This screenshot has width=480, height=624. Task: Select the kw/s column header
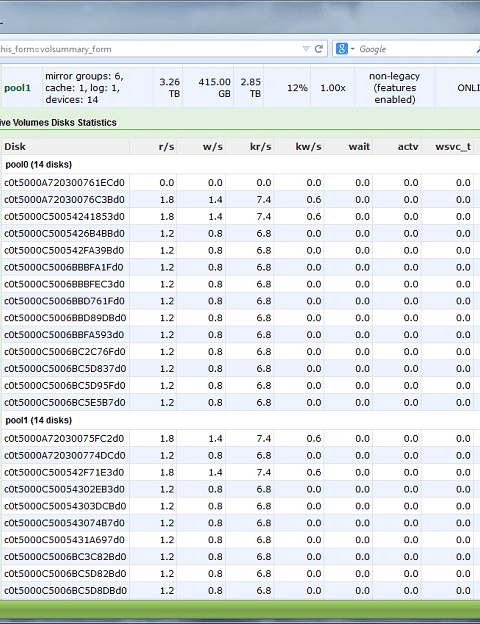[x=308, y=147]
